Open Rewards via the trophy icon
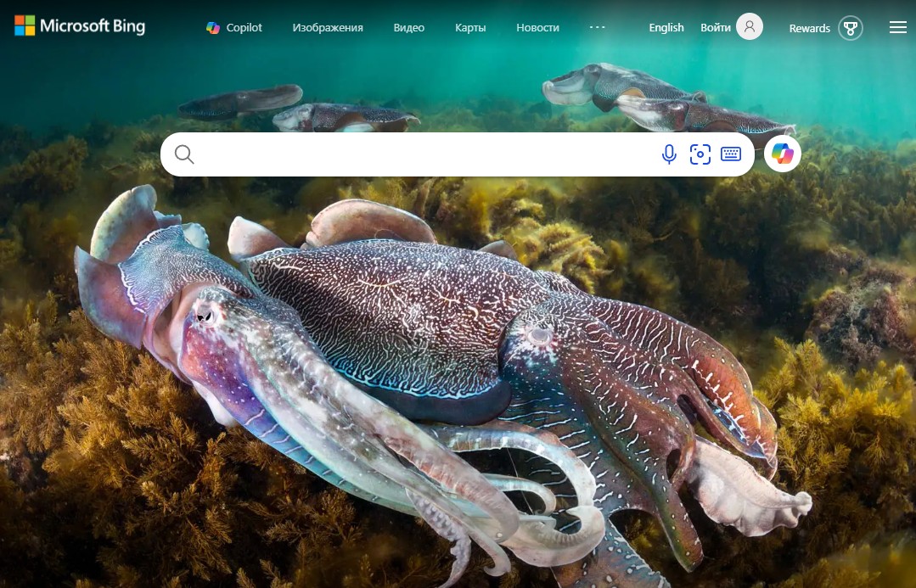916x588 pixels. point(851,27)
